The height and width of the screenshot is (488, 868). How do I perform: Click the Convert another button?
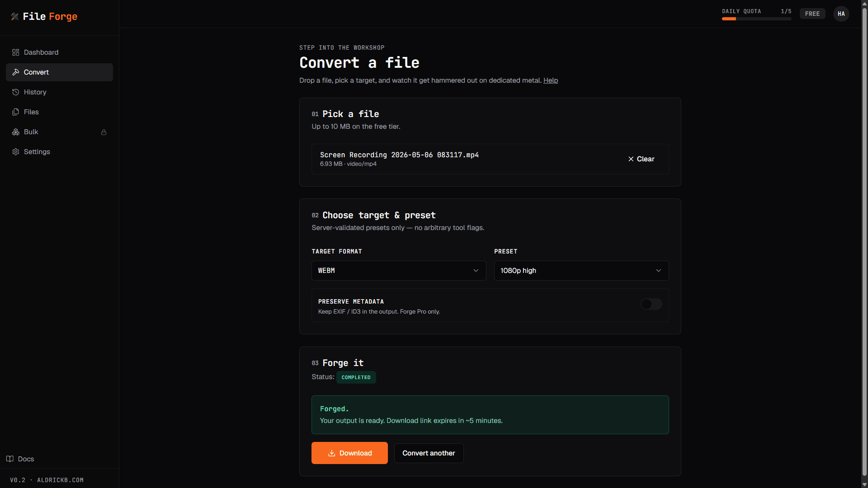429,453
